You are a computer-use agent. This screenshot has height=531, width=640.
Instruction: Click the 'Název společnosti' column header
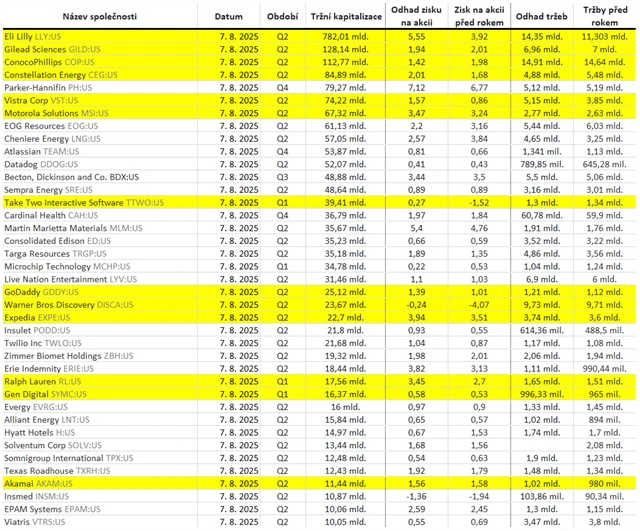tap(100, 17)
